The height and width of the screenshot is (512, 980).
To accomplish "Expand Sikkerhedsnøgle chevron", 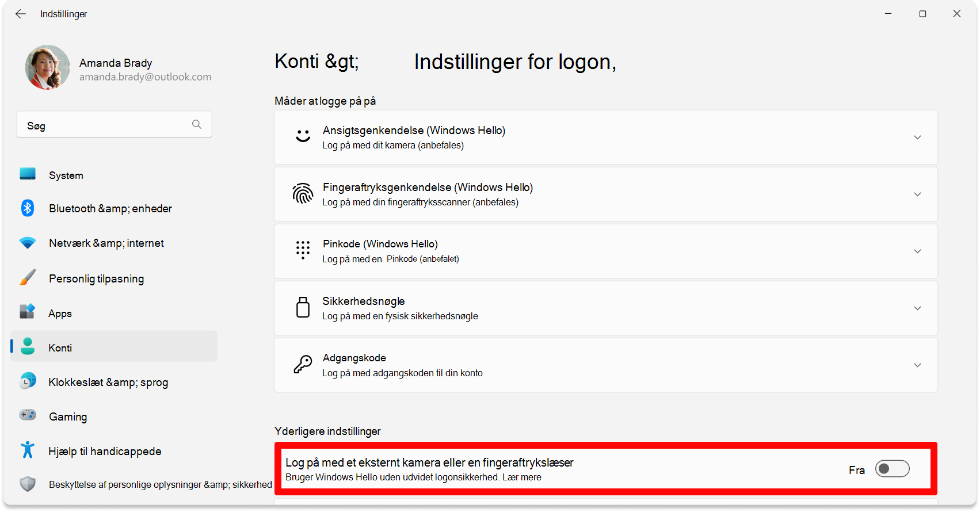I will click(x=917, y=308).
